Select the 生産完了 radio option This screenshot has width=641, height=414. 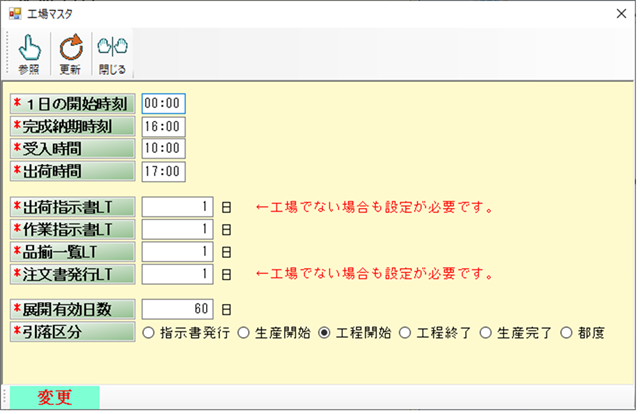click(485, 333)
